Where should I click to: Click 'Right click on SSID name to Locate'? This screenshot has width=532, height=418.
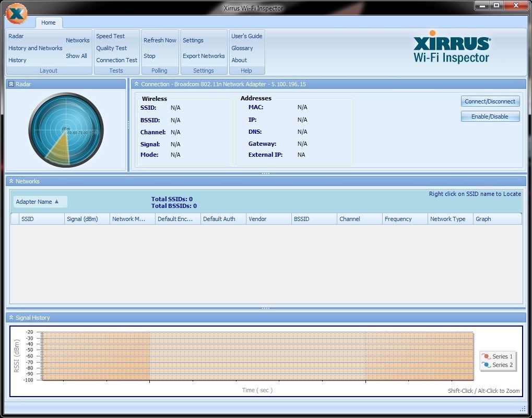click(x=475, y=194)
